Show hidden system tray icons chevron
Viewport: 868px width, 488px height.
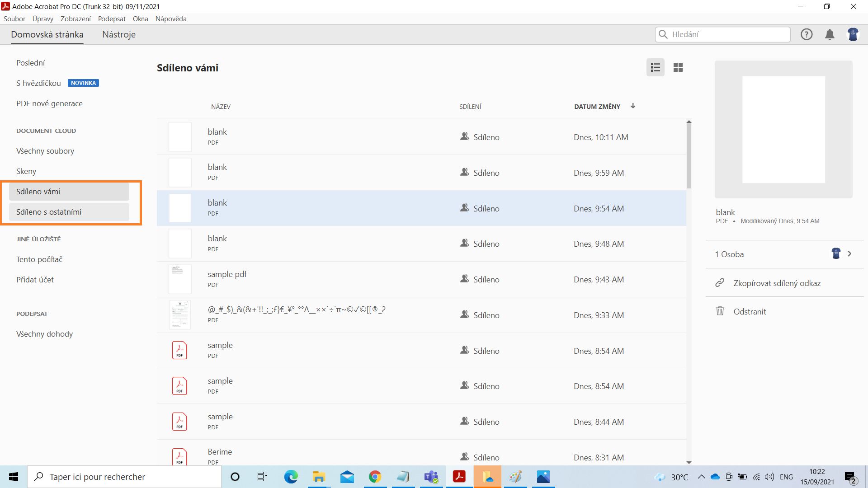point(701,477)
